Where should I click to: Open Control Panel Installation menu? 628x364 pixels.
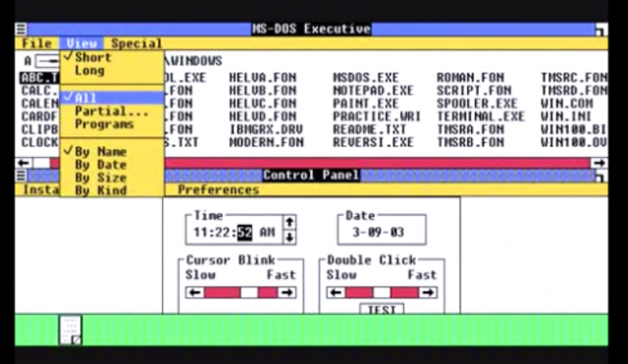pos(41,189)
